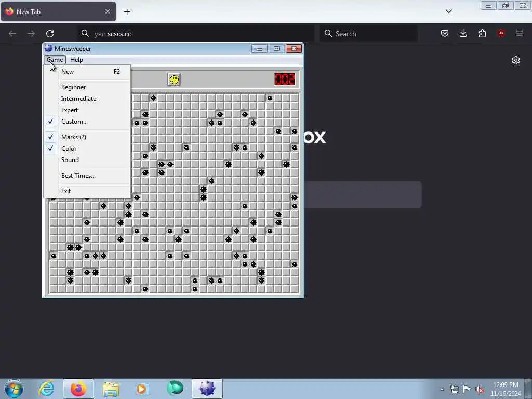Viewport: 532px width, 399px height.
Task: Reload the Firefox page
Action: [50, 34]
